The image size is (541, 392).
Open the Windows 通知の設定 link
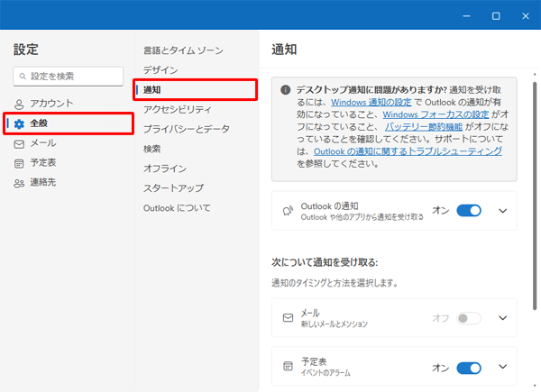[x=371, y=103]
